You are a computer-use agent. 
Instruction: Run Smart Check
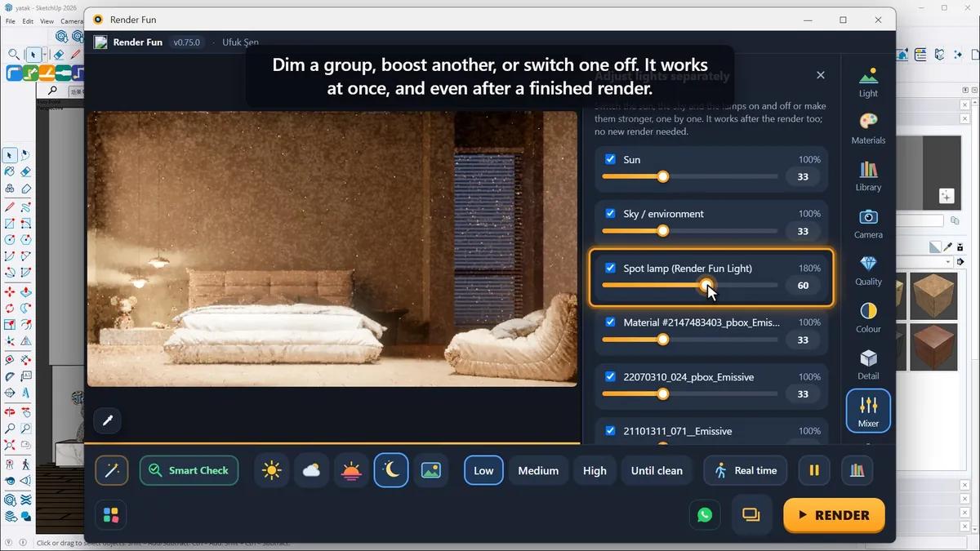click(x=189, y=470)
